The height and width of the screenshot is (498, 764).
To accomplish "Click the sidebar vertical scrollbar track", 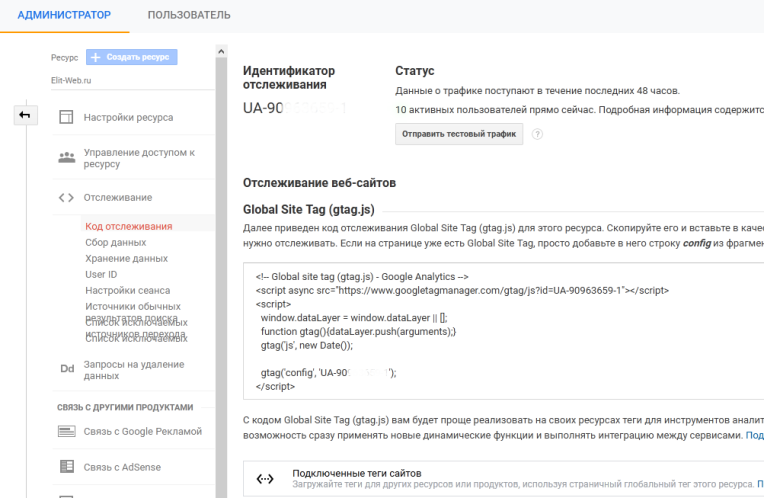I will pyautogui.click(x=221, y=278).
